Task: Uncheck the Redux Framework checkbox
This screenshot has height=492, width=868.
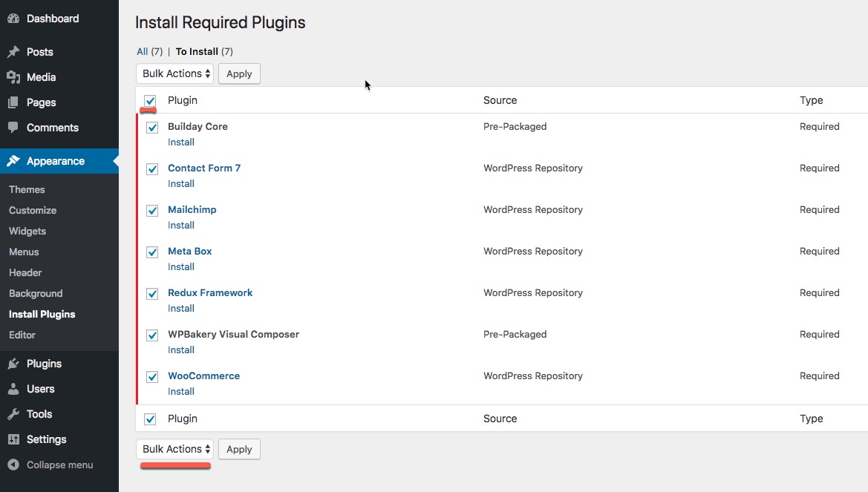Action: pos(152,294)
